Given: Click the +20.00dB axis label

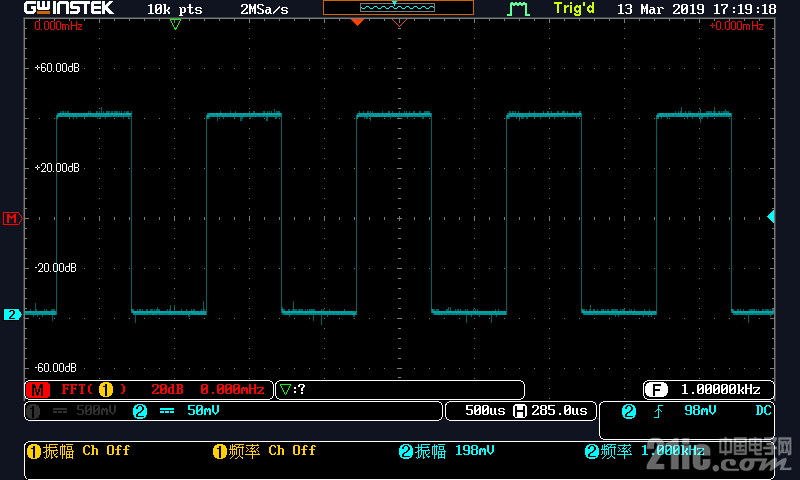Looking at the screenshot, I should coord(57,168).
